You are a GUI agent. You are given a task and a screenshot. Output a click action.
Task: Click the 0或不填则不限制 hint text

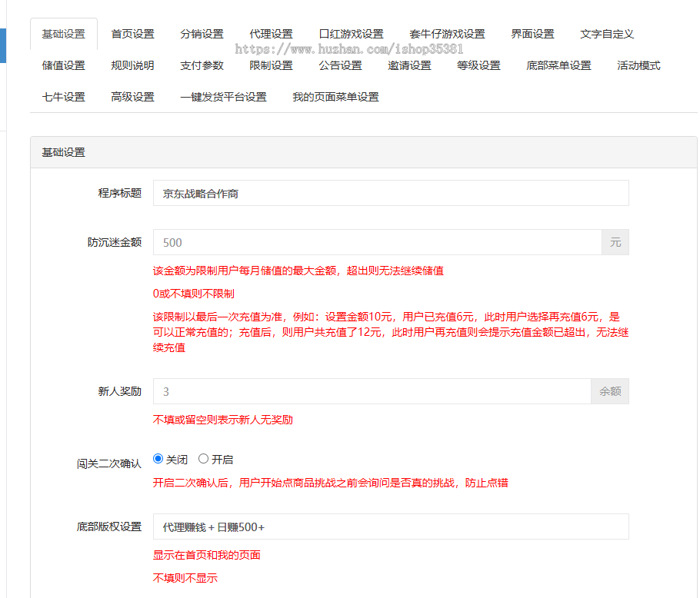click(x=193, y=294)
